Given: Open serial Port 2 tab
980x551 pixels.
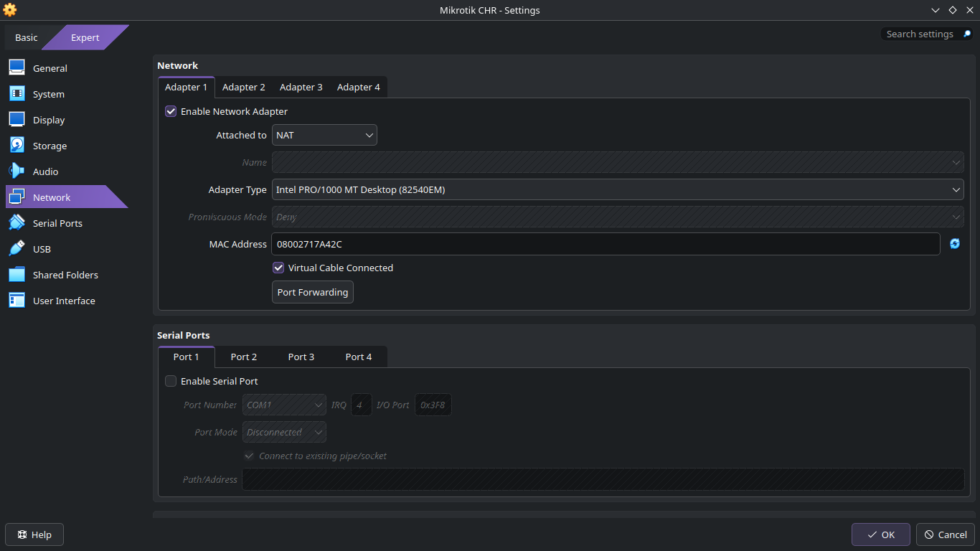Looking at the screenshot, I should pyautogui.click(x=244, y=357).
